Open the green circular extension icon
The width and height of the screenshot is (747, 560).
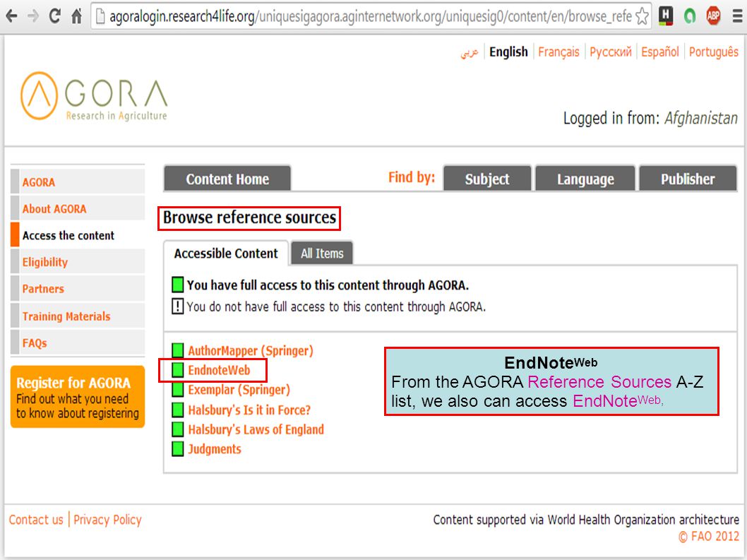click(690, 17)
